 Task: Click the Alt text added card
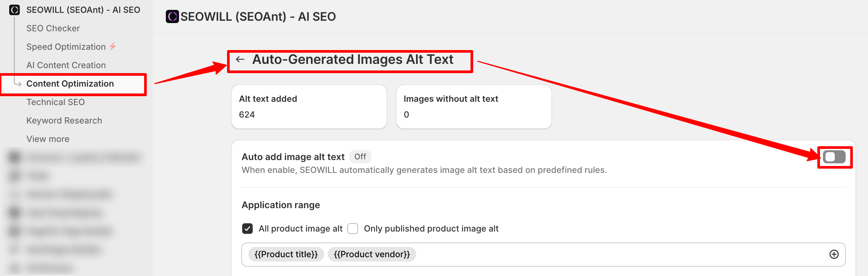309,107
